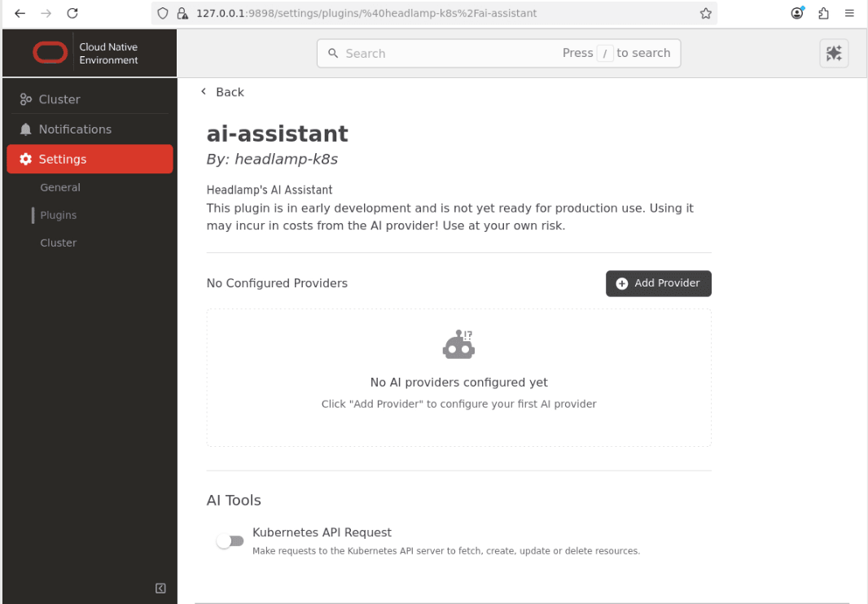The image size is (868, 604).
Task: Enable the Kubernetes API Request toggle
Action: click(x=230, y=541)
